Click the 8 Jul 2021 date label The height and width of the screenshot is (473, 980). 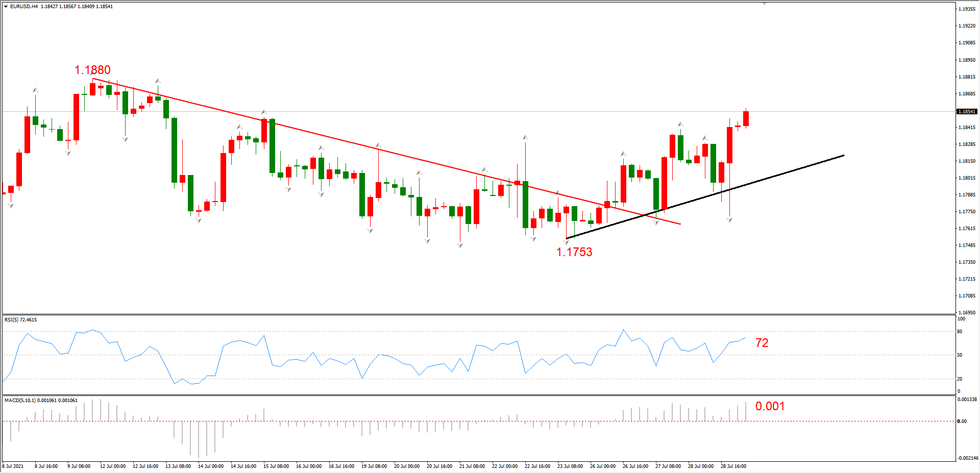[13, 466]
